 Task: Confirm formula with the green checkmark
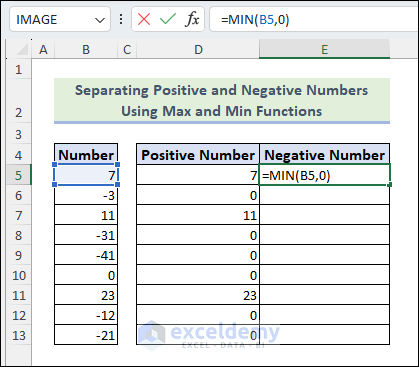click(x=168, y=19)
